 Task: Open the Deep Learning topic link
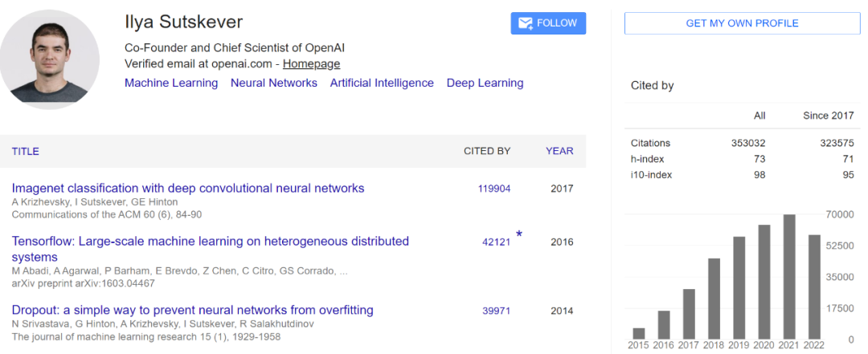(x=485, y=83)
